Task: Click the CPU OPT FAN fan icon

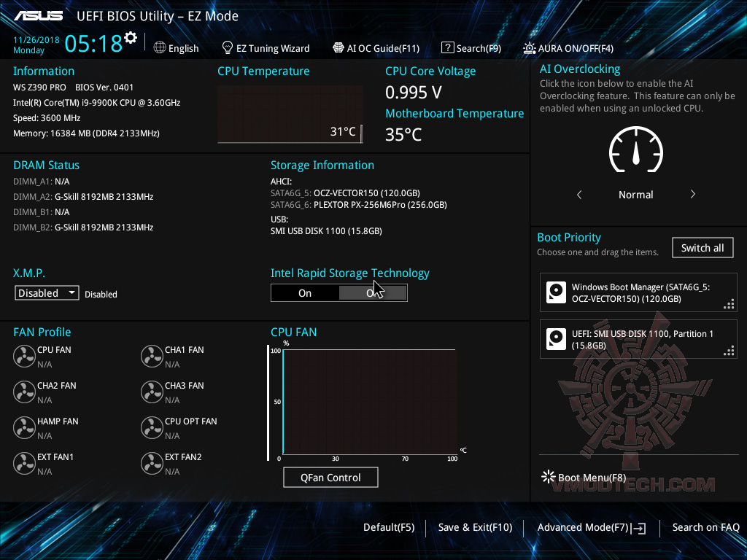Action: 152,427
